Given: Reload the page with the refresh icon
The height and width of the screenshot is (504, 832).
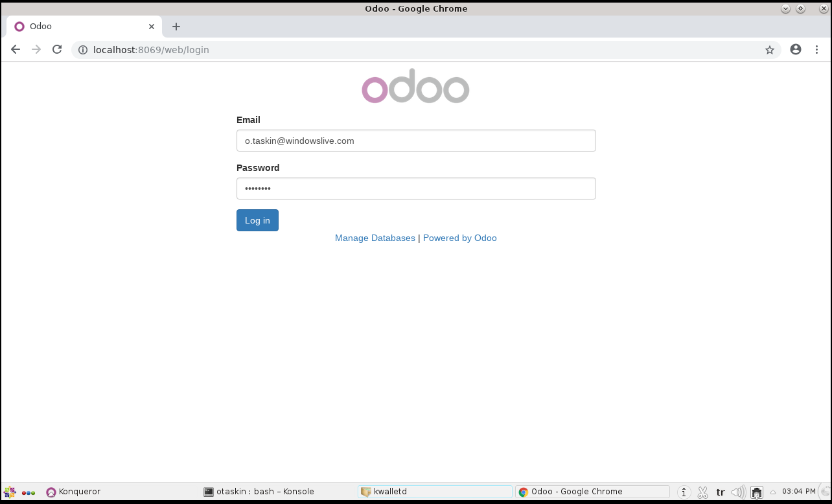Looking at the screenshot, I should 57,49.
